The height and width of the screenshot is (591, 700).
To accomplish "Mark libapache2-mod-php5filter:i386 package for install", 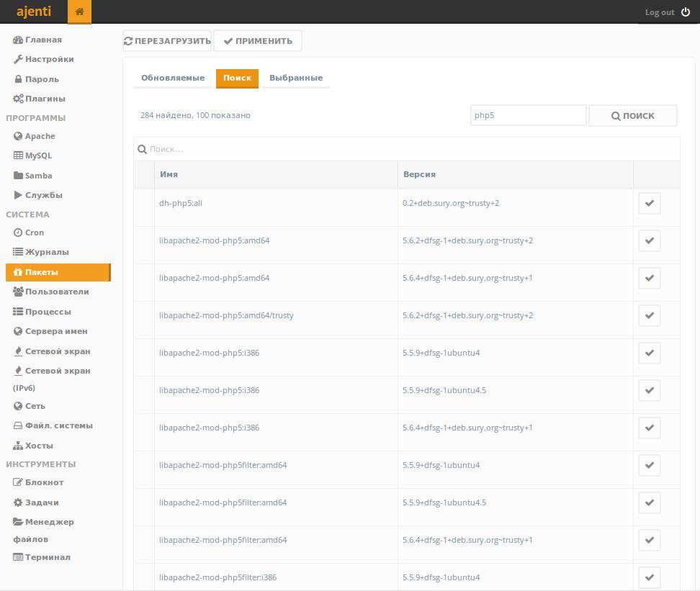I will point(649,577).
